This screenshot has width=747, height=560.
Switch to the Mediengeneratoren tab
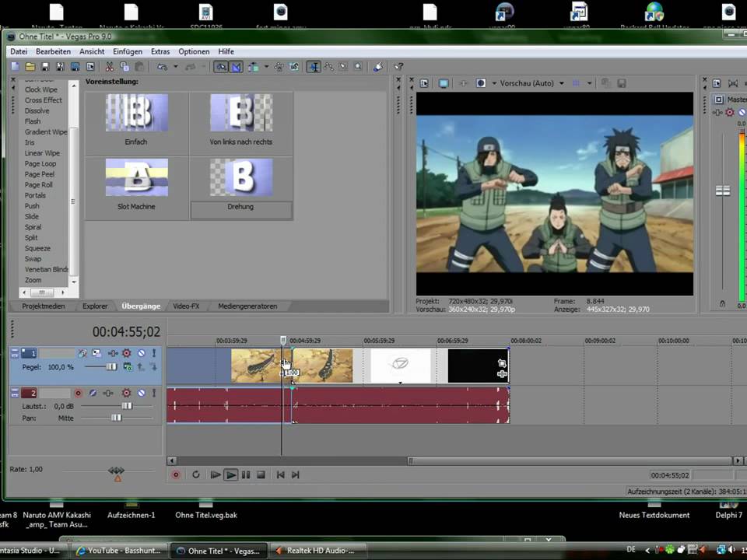pos(247,306)
